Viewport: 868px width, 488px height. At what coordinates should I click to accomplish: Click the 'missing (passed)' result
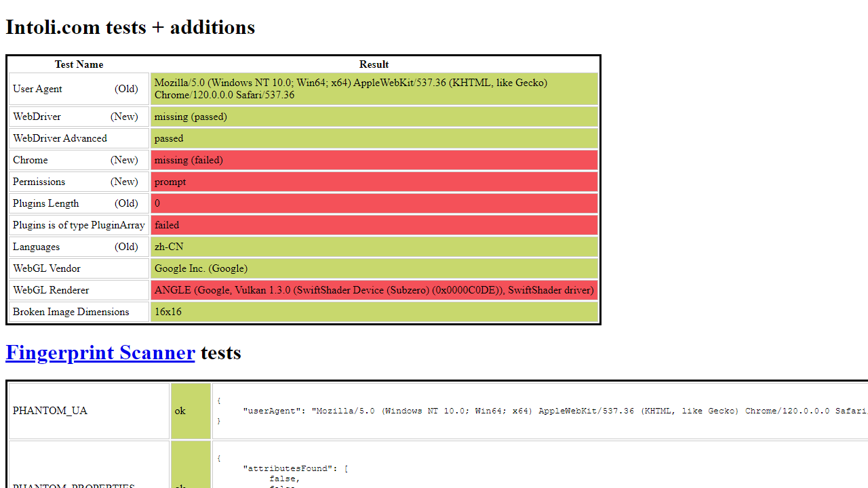(374, 117)
